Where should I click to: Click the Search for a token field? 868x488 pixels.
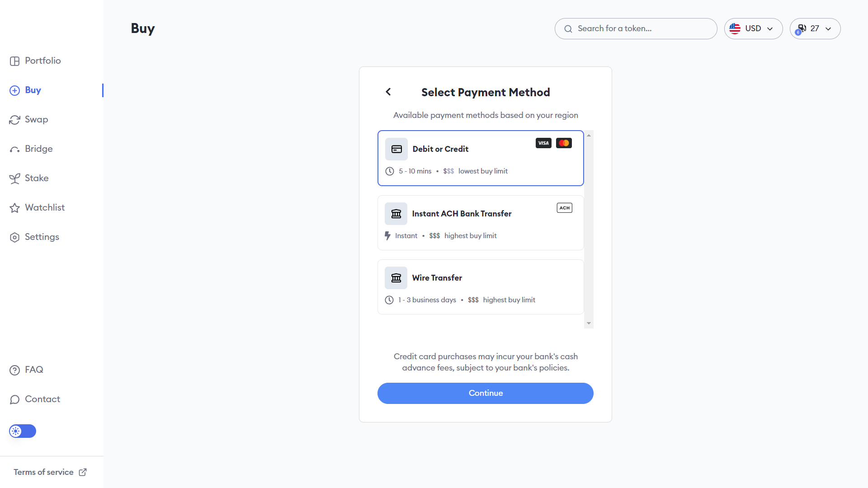636,28
